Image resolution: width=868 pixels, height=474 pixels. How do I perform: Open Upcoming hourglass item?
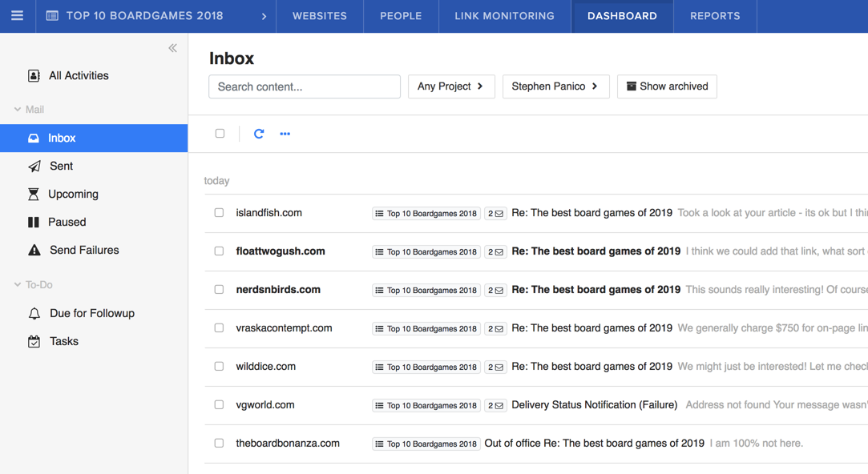pyautogui.click(x=72, y=194)
